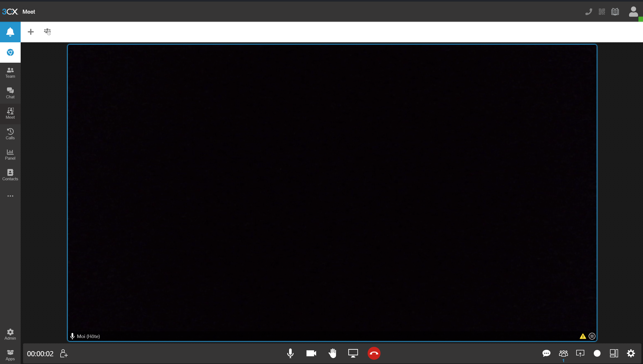The width and height of the screenshot is (643, 364).
Task: Share your screen
Action: [353, 354]
